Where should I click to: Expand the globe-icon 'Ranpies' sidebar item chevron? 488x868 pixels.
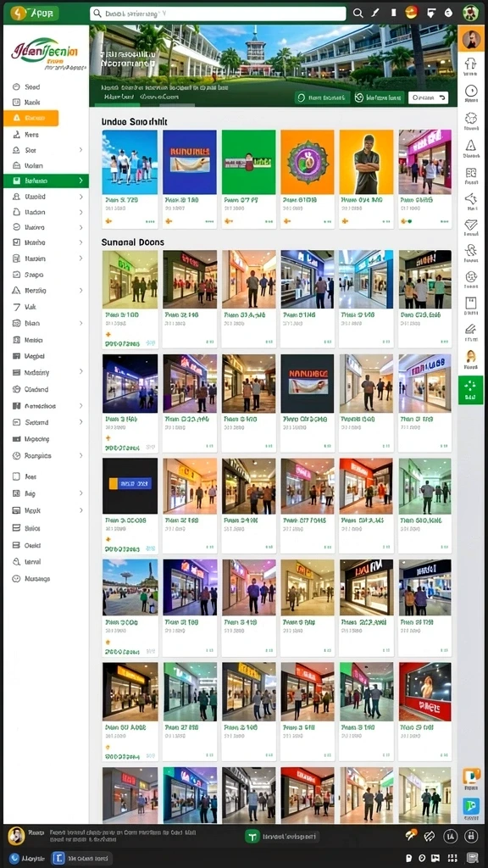[x=80, y=455]
